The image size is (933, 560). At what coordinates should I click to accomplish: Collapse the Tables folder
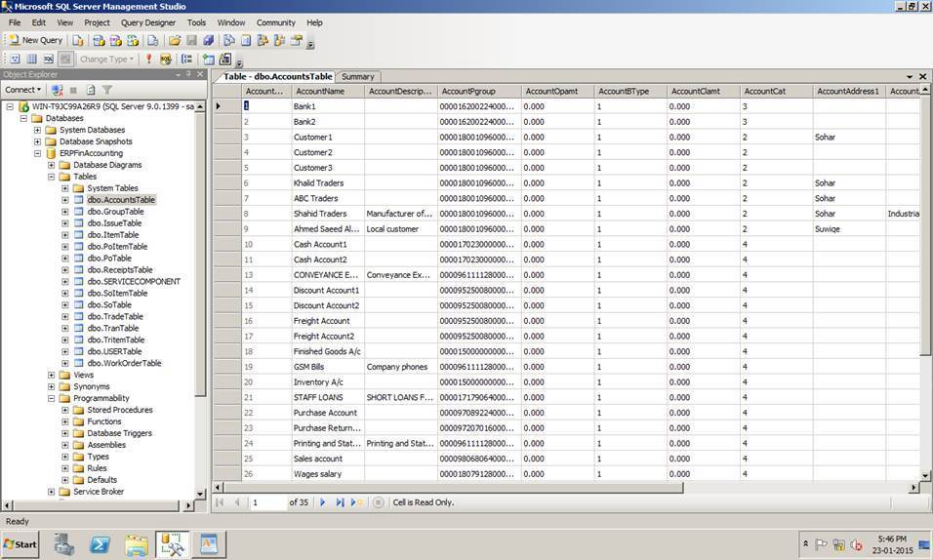[51, 177]
